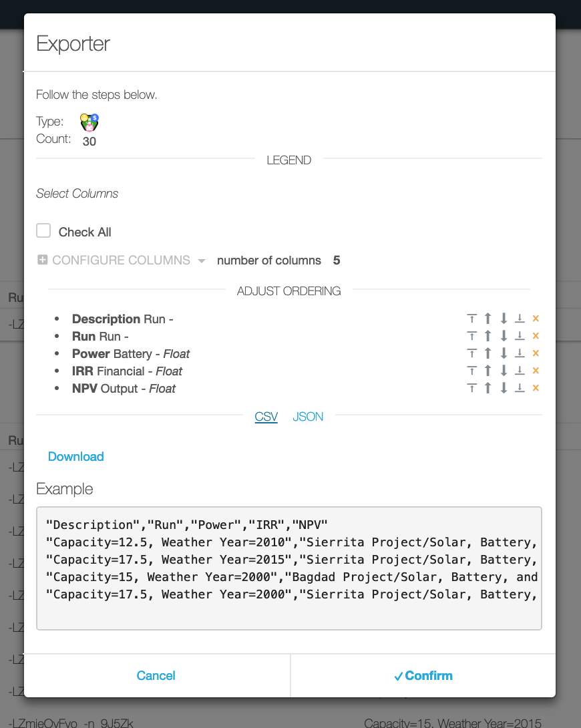
Task: Send IRR Financial column to bottom
Action: click(520, 371)
